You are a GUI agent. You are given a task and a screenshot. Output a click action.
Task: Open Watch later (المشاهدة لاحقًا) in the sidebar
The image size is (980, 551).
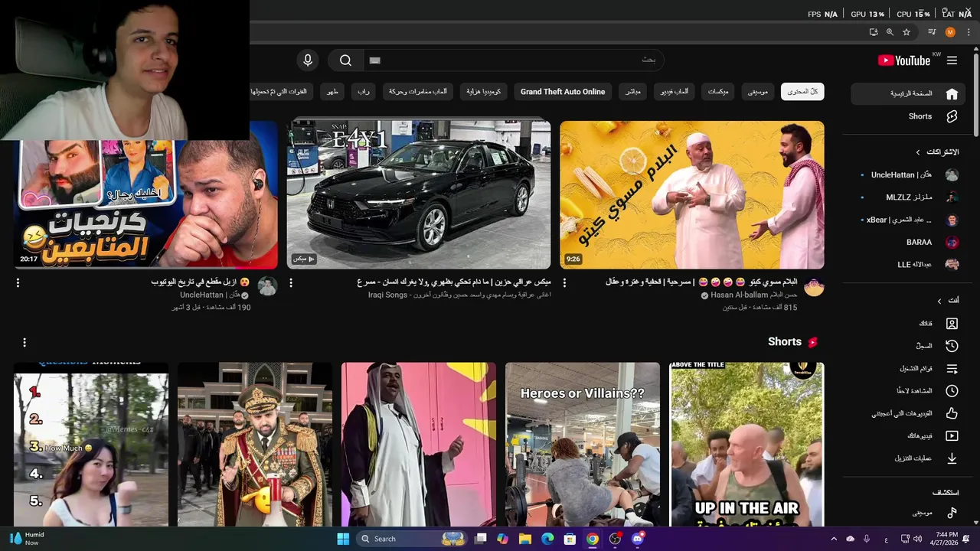pyautogui.click(x=908, y=391)
